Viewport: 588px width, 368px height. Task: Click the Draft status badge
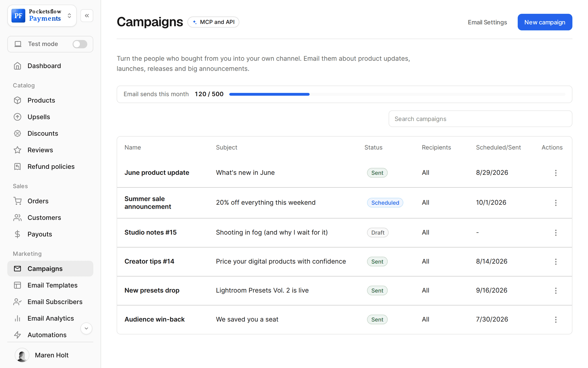click(x=378, y=233)
